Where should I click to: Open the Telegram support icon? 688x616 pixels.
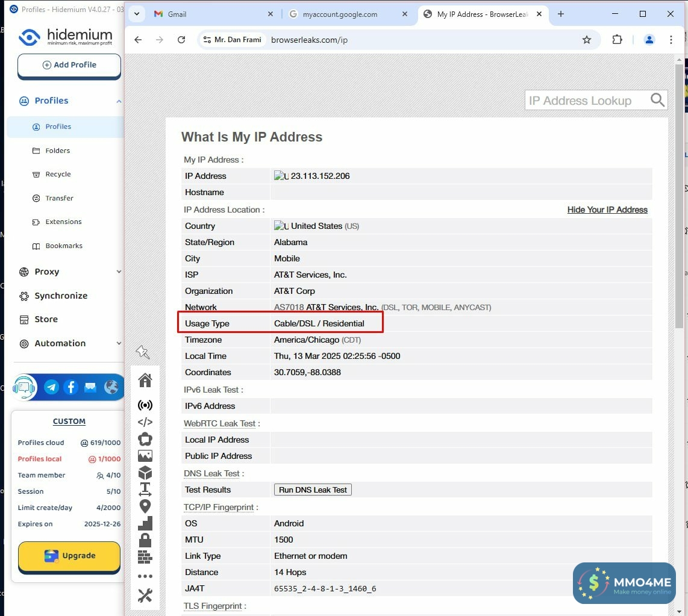(x=52, y=387)
